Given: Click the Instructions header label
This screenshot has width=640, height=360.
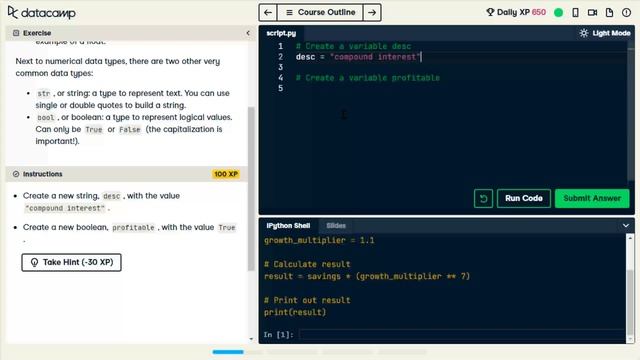Looking at the screenshot, I should (x=42, y=174).
